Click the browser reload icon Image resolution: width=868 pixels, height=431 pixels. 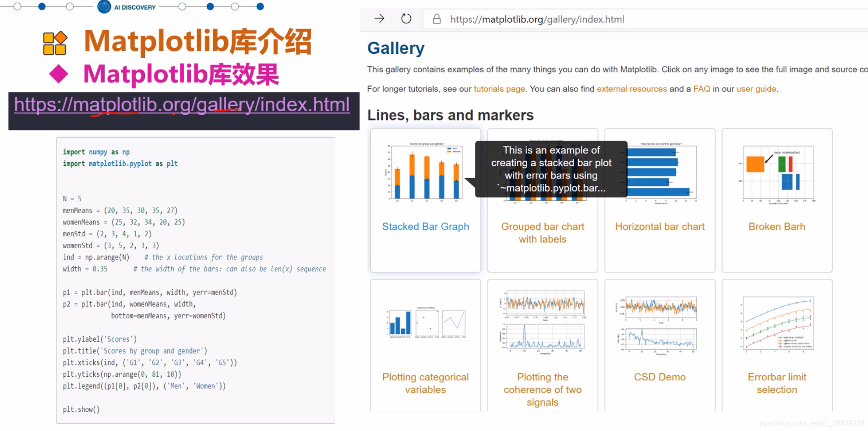point(406,19)
